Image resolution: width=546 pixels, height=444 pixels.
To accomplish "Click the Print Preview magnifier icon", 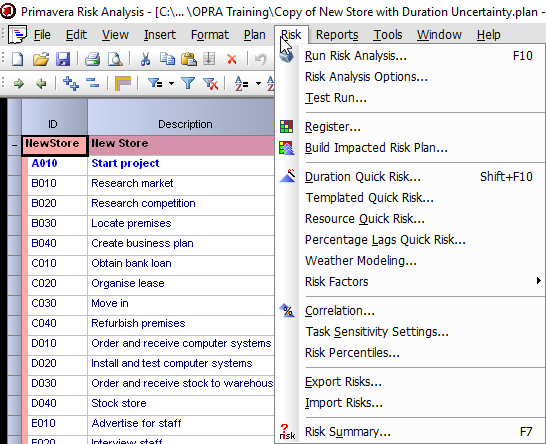I will coord(115,59).
